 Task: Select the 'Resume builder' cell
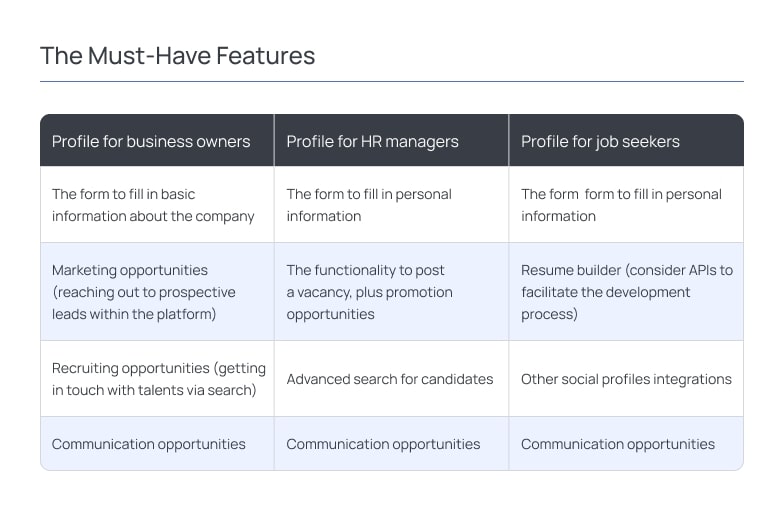626,292
